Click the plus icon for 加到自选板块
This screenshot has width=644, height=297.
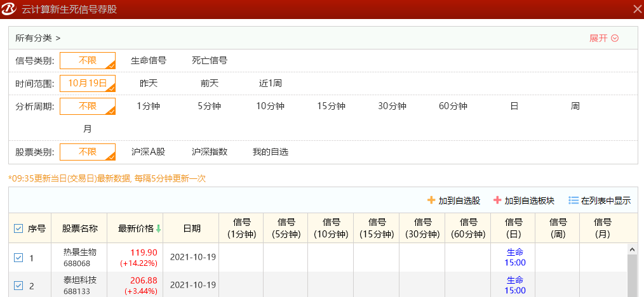[497, 201]
